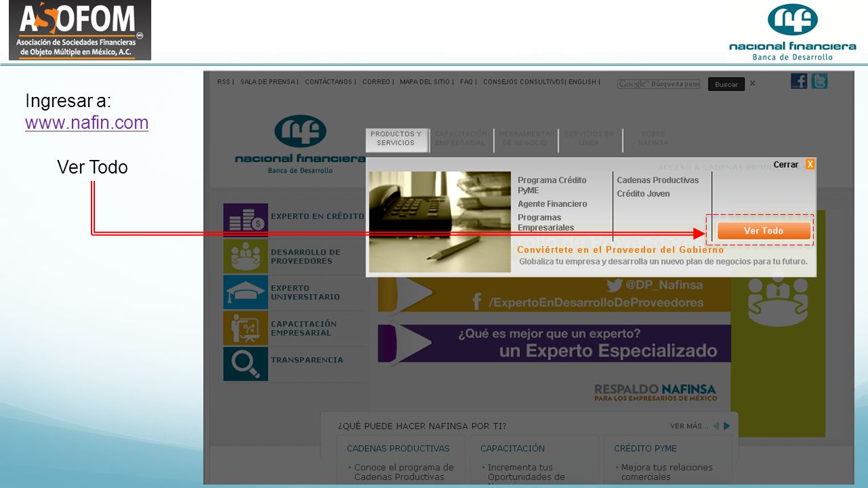Screen dimensions: 868x488
Task: Open Sala de Prensa link
Action: [268, 82]
